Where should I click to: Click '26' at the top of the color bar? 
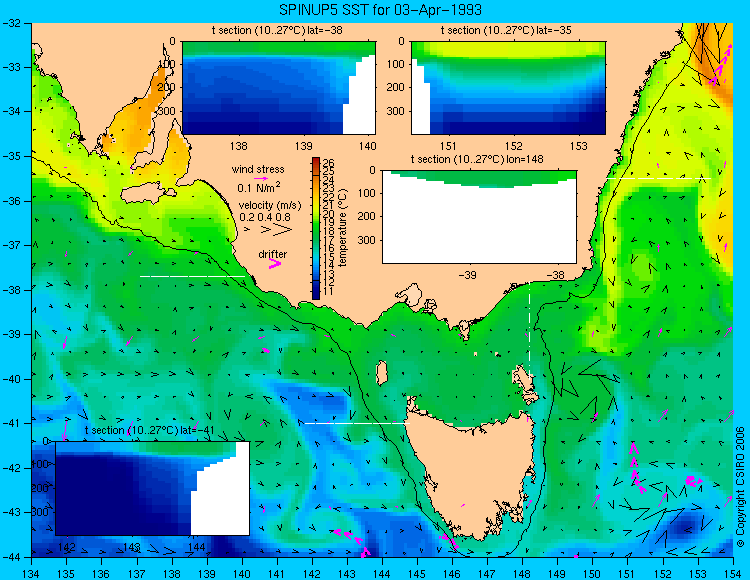(328, 163)
